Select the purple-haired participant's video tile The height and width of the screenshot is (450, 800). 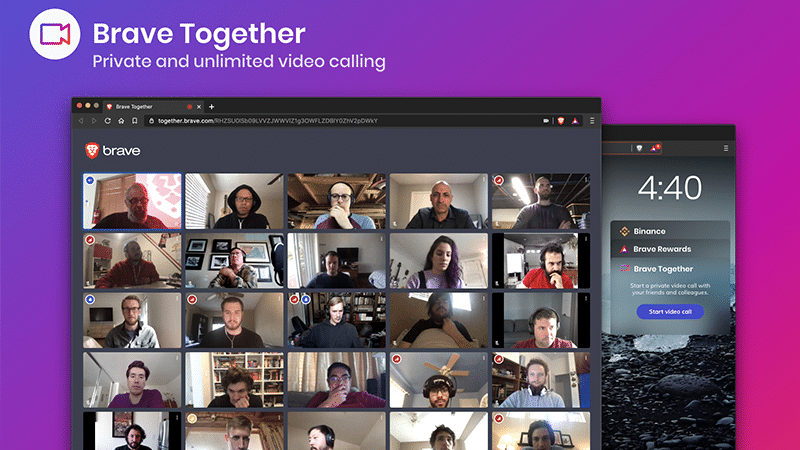[439, 261]
